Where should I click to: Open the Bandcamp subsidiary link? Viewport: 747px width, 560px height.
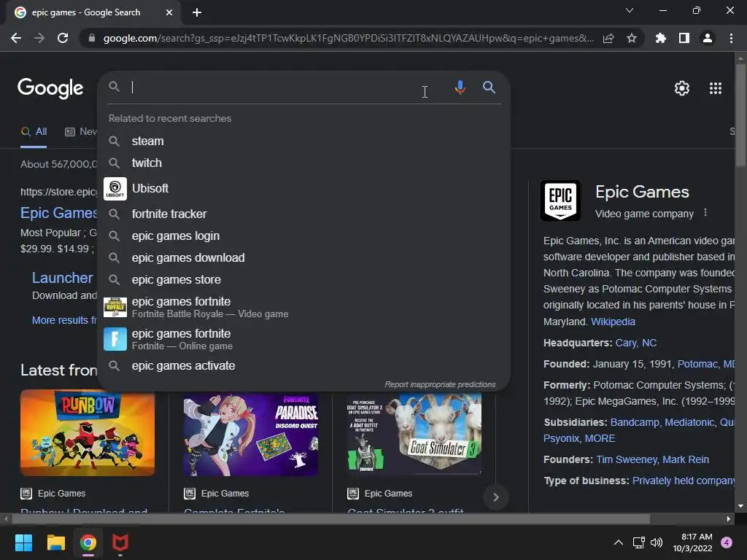pos(635,422)
